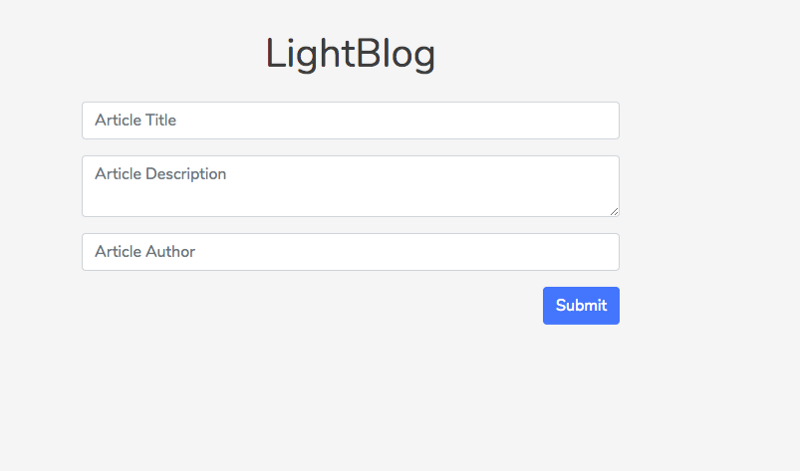The height and width of the screenshot is (471, 800).
Task: Click the grip at the description box corner
Action: [x=614, y=211]
